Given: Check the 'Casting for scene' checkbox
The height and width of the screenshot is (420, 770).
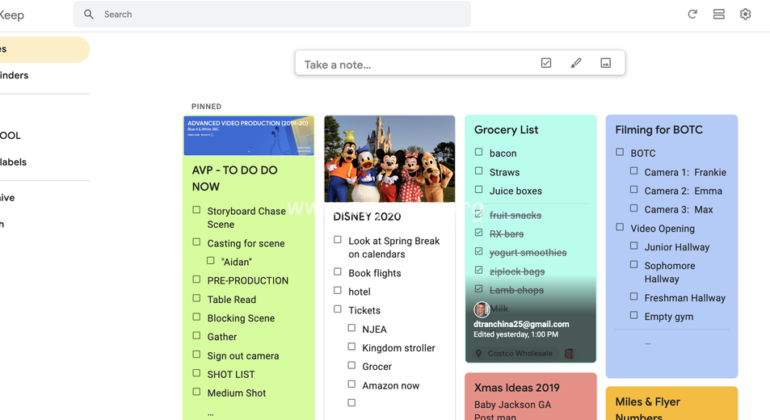Looking at the screenshot, I should click(x=196, y=242).
